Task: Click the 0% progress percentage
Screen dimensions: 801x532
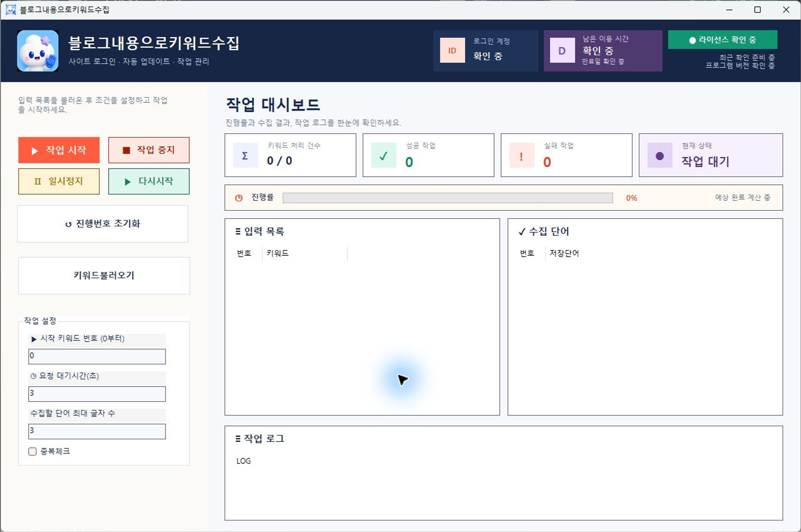Action: pos(632,198)
